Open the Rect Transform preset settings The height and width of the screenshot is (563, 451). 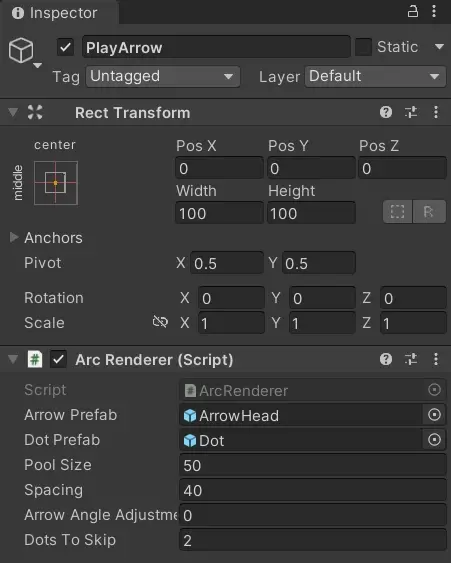(x=411, y=112)
